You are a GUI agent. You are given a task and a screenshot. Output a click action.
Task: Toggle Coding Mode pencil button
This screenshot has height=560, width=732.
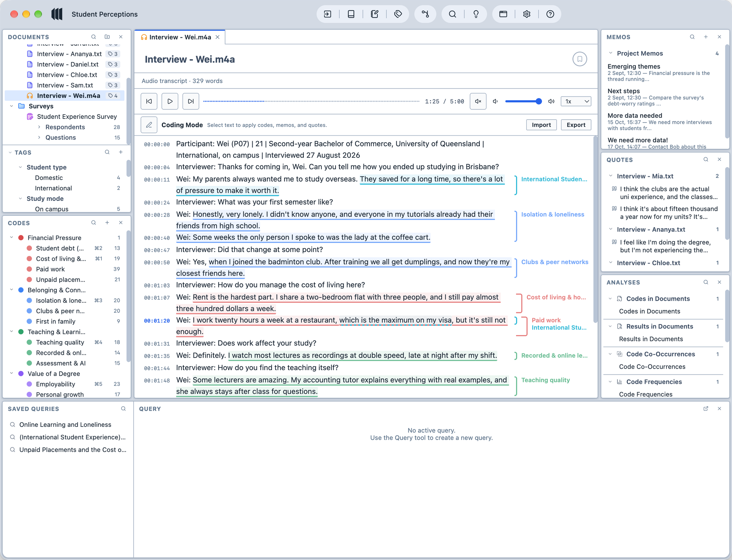point(149,125)
